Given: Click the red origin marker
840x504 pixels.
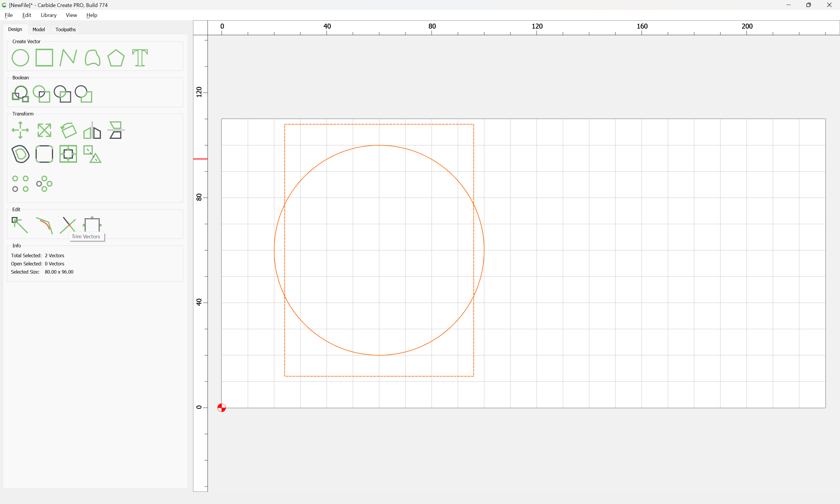Looking at the screenshot, I should pyautogui.click(x=222, y=408).
